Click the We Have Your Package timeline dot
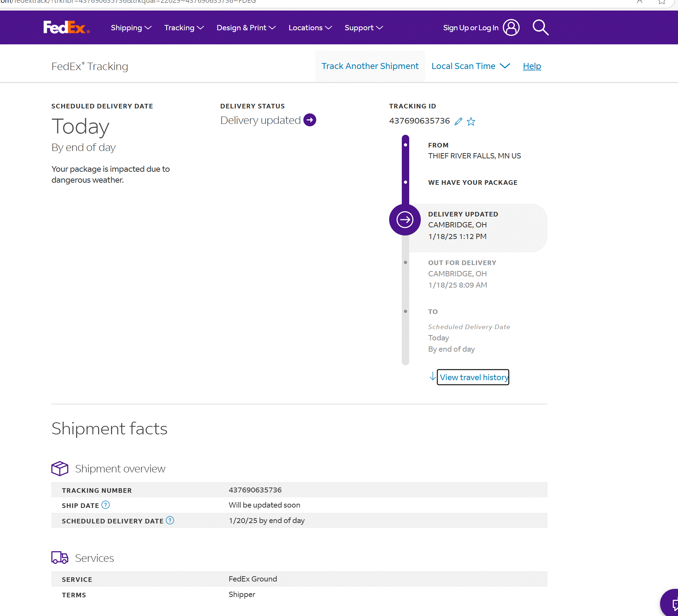The height and width of the screenshot is (616, 678). [405, 182]
